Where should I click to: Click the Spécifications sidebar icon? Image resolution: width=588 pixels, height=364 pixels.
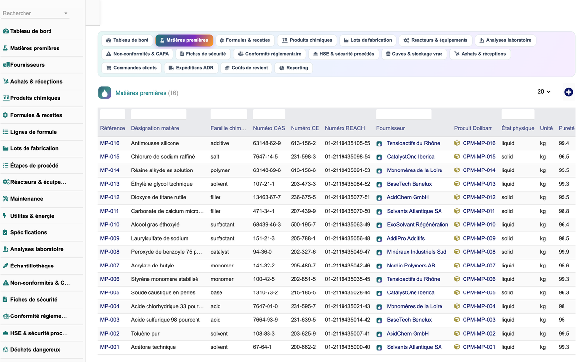click(x=5, y=232)
